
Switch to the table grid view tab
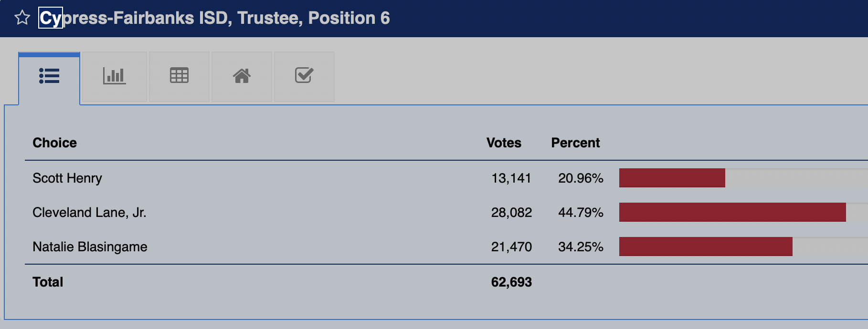pyautogui.click(x=179, y=76)
